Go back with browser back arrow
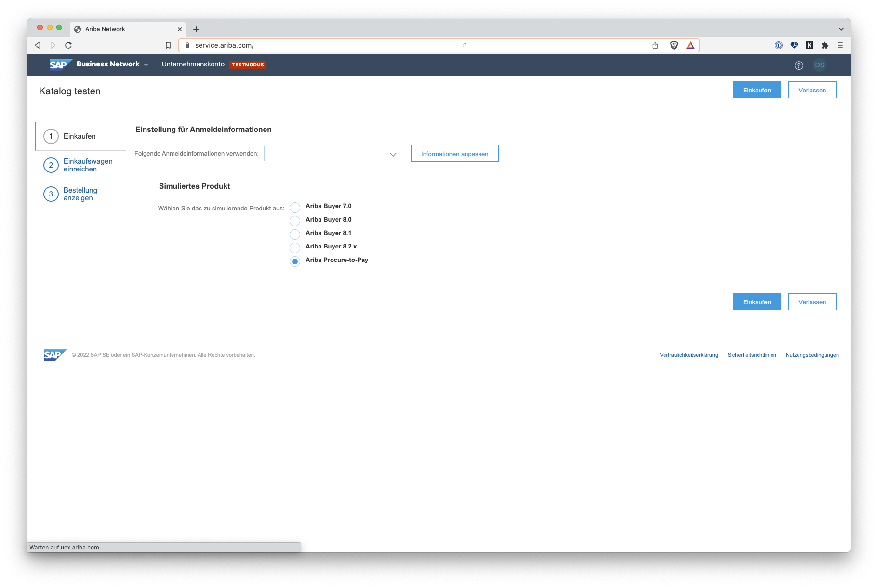Screen dimensions: 878x588 (38, 45)
